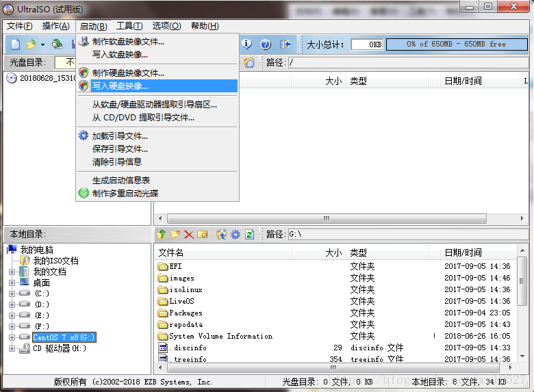Expand the CentOS 7 x8 (G:) node
The width and height of the screenshot is (534, 392).
12,337
